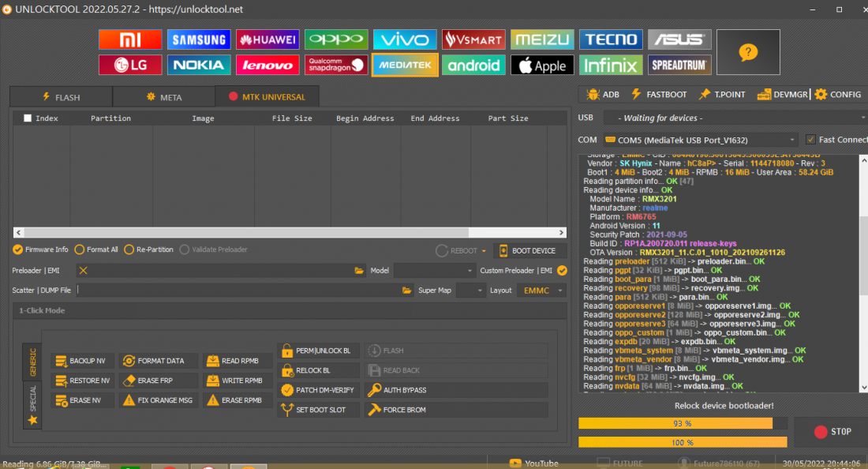Click the BACKUP NV button

(x=83, y=361)
